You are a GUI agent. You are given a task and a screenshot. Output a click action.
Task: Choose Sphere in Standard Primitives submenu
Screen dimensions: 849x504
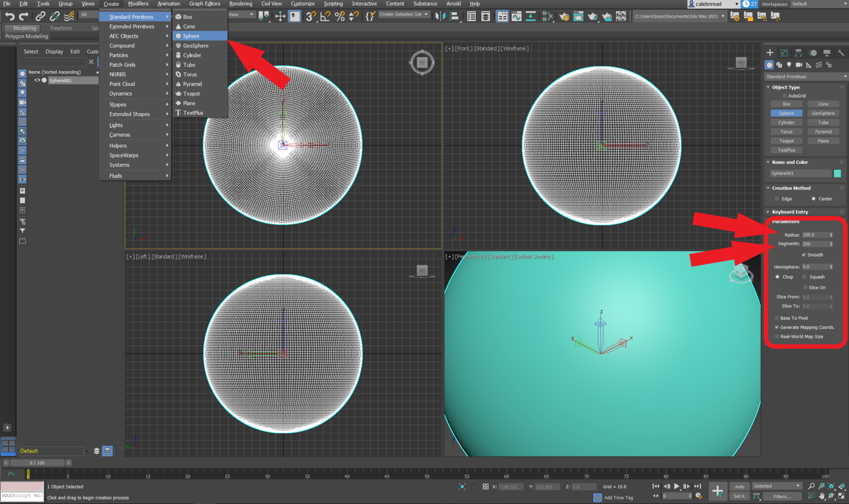[x=200, y=36]
